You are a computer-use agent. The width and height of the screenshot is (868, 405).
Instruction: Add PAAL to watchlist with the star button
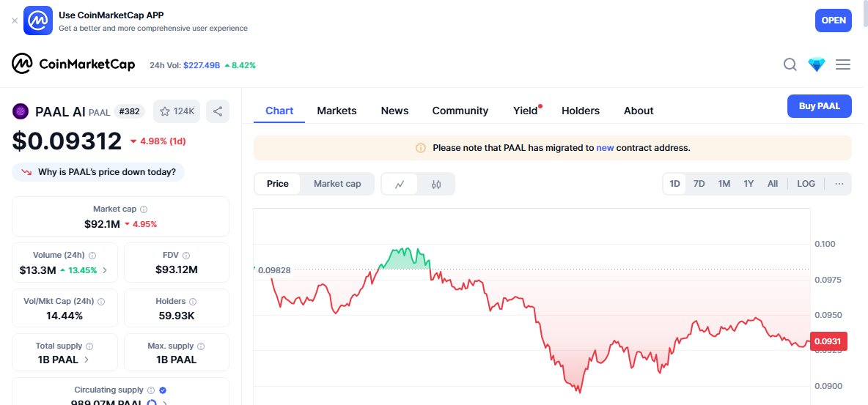pos(177,111)
